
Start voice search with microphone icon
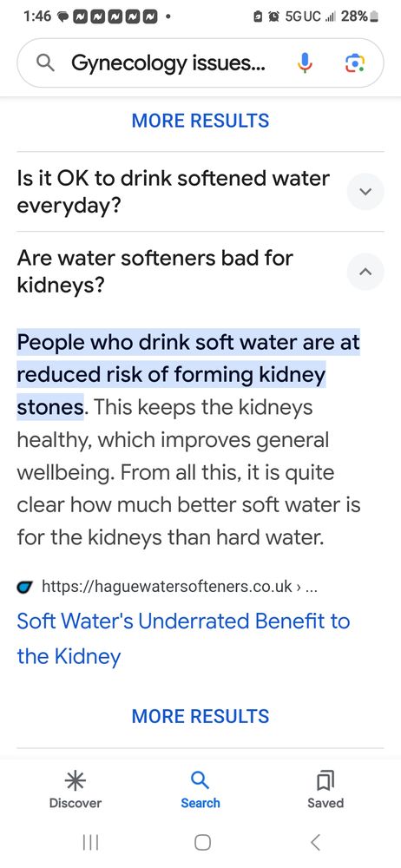[304, 63]
